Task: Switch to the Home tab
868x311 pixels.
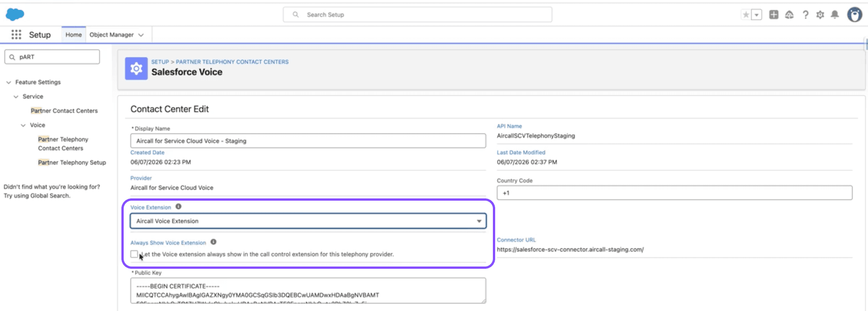Action: (74, 35)
